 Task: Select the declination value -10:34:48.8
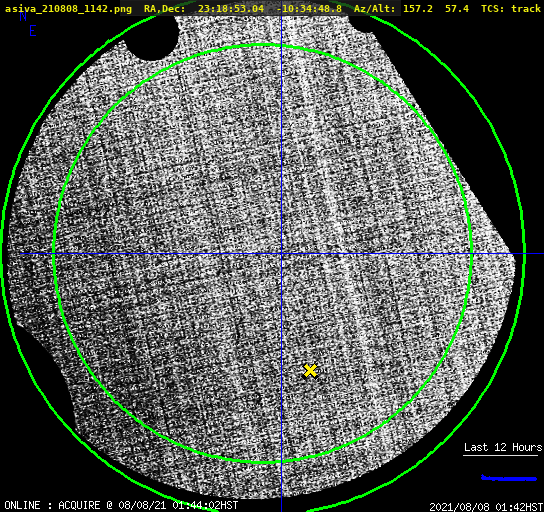tap(309, 9)
